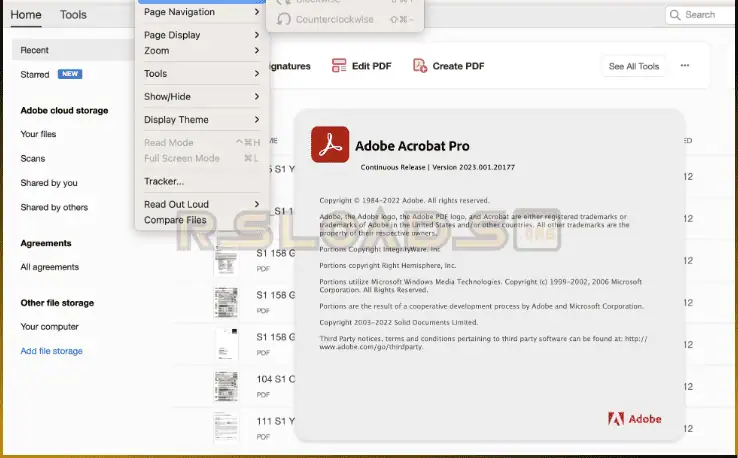Open the Display Theme submenu
Image resolution: width=738 pixels, height=458 pixels.
coord(202,120)
